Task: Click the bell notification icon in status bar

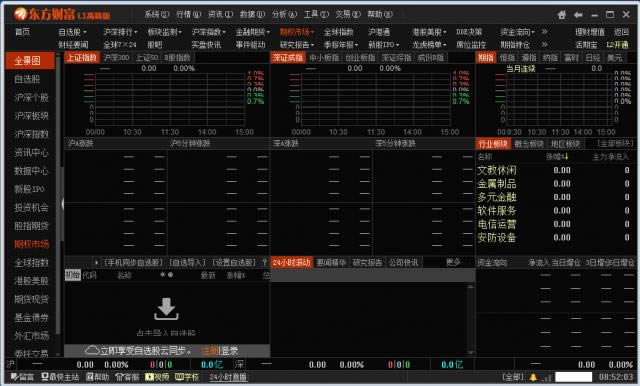Action: pyautogui.click(x=533, y=377)
